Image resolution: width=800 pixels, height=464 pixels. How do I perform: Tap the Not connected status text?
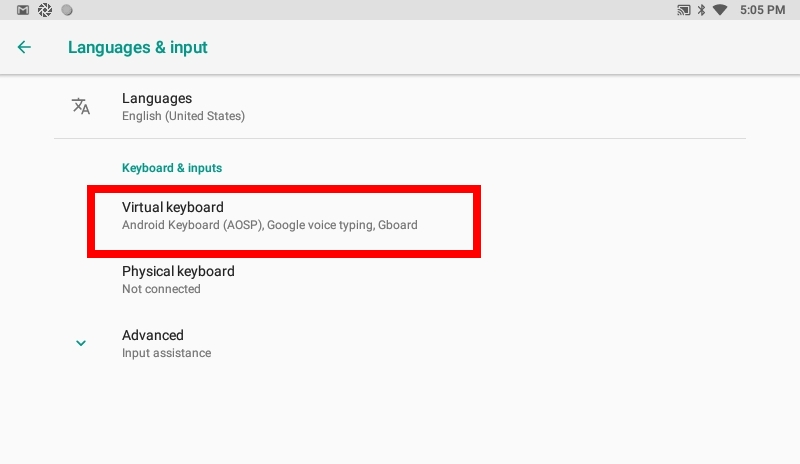click(x=161, y=289)
